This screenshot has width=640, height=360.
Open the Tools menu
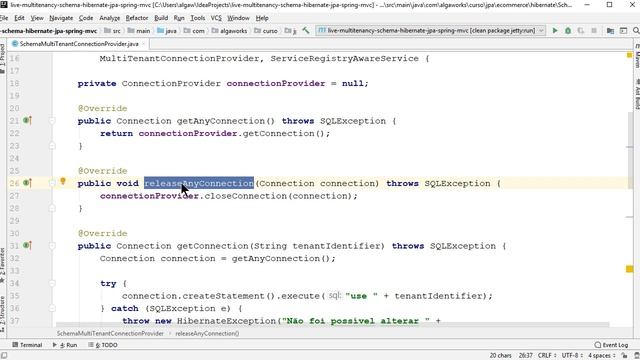pyautogui.click(x=198, y=18)
